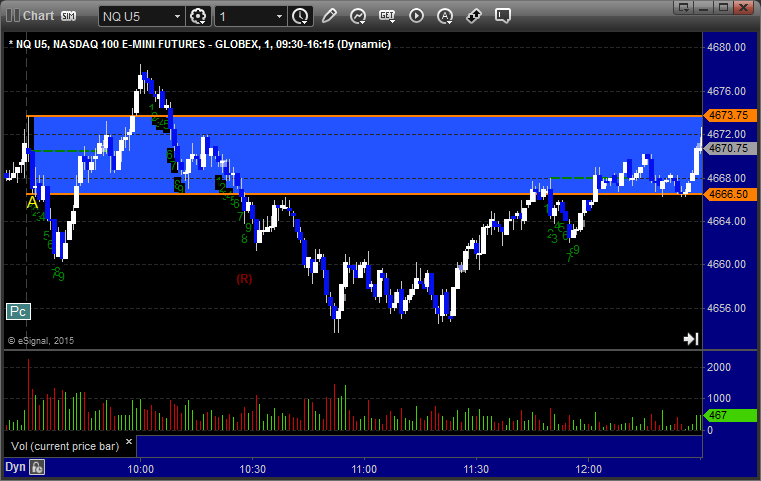Click the 12:00 time axis label
Viewport: 761px width, 481px height.
point(589,469)
